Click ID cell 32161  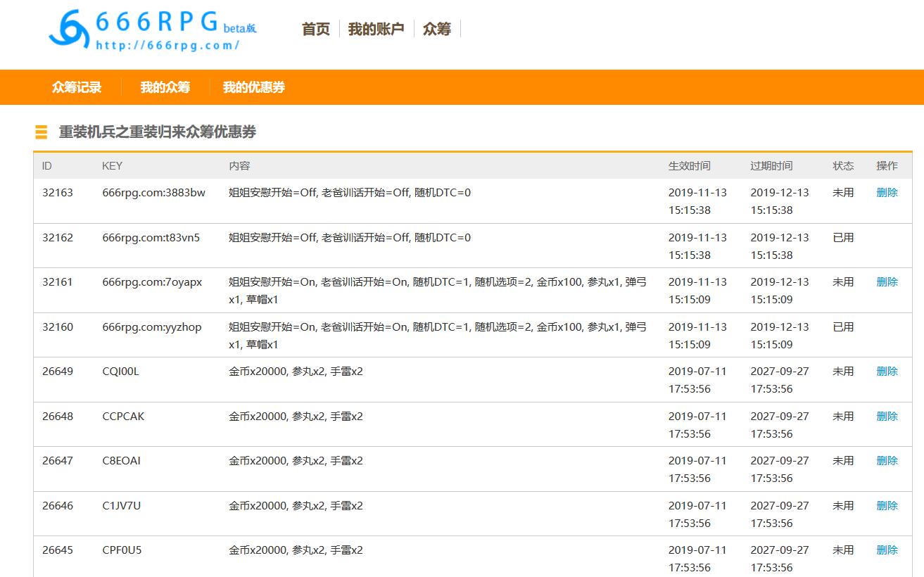coord(58,281)
